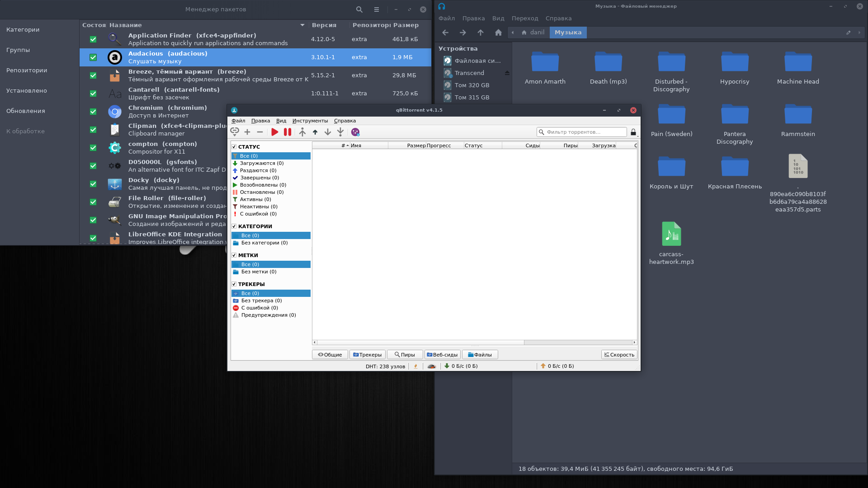The height and width of the screenshot is (488, 868).
Task: Uncheck the Audacious package checkbox
Action: pos(93,57)
